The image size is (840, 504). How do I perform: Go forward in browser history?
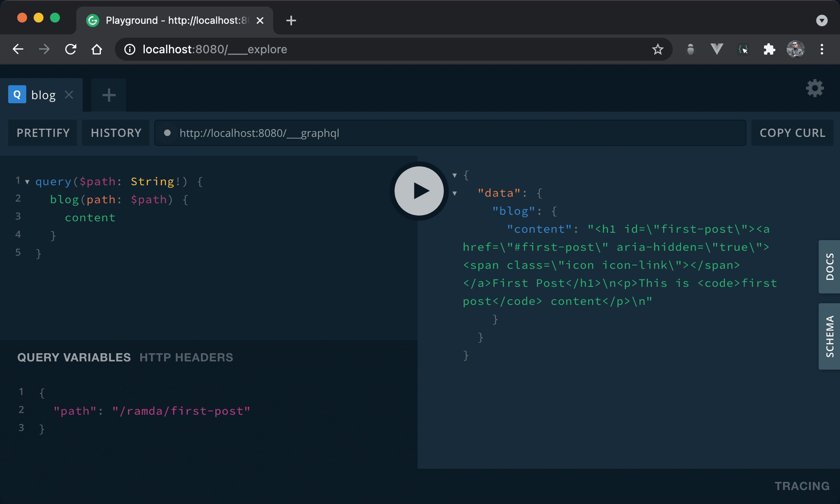44,49
